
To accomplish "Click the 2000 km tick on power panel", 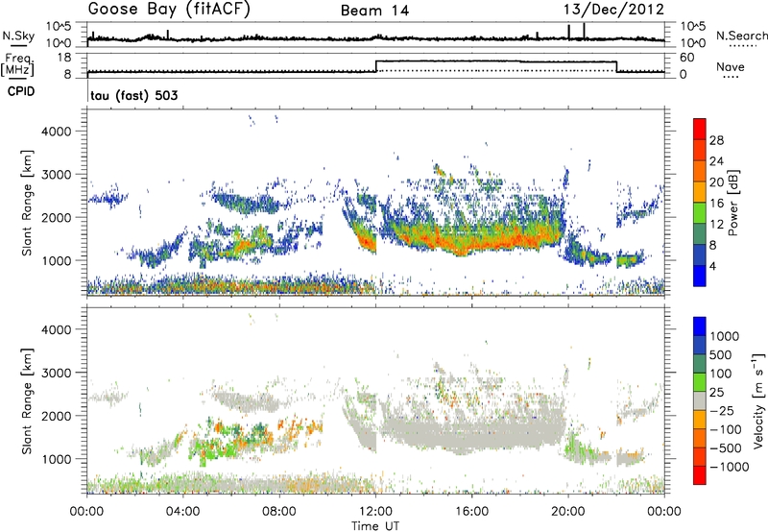I will point(58,217).
